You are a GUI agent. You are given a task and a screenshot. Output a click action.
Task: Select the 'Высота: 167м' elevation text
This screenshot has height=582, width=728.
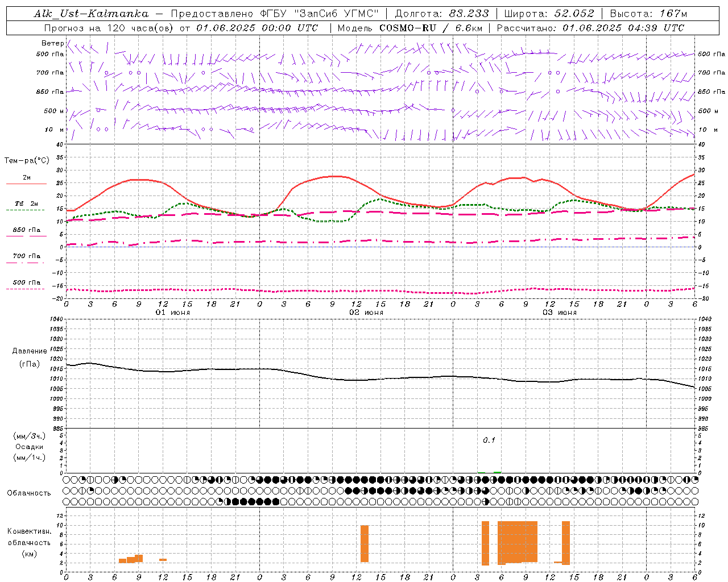point(648,14)
